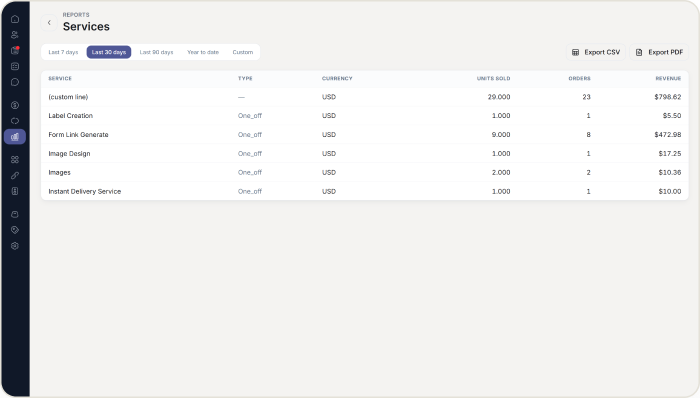Screen dimensions: 700x398
Task: Select the Images service name
Action: point(59,173)
